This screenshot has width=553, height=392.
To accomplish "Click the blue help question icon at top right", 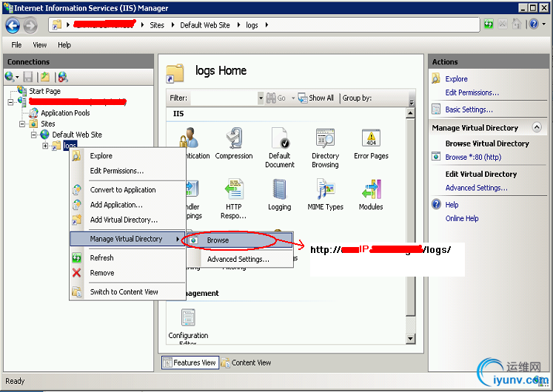I will pyautogui.click(x=534, y=24).
